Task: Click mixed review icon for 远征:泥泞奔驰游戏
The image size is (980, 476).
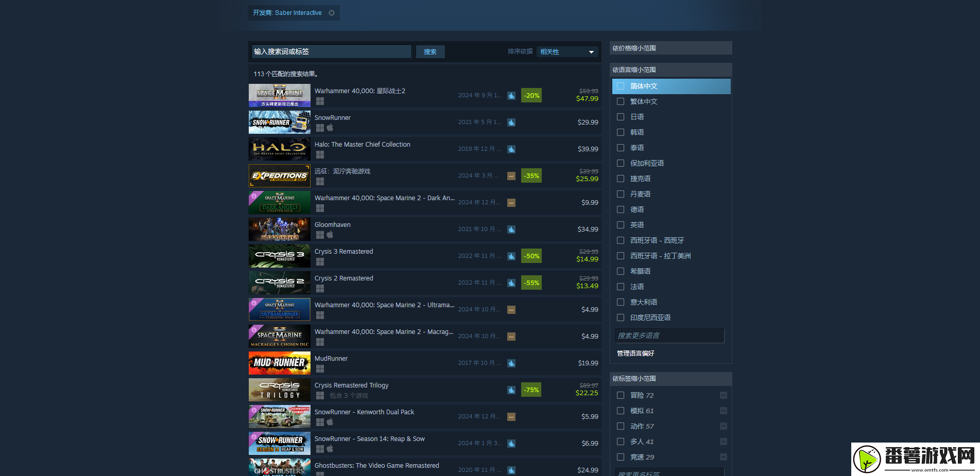Action: (511, 176)
